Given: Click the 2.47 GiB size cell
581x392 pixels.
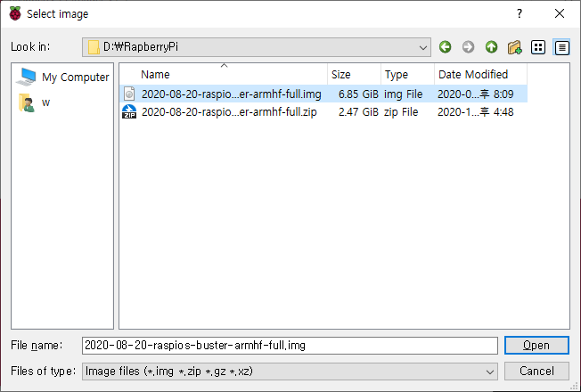Looking at the screenshot, I should [x=358, y=112].
